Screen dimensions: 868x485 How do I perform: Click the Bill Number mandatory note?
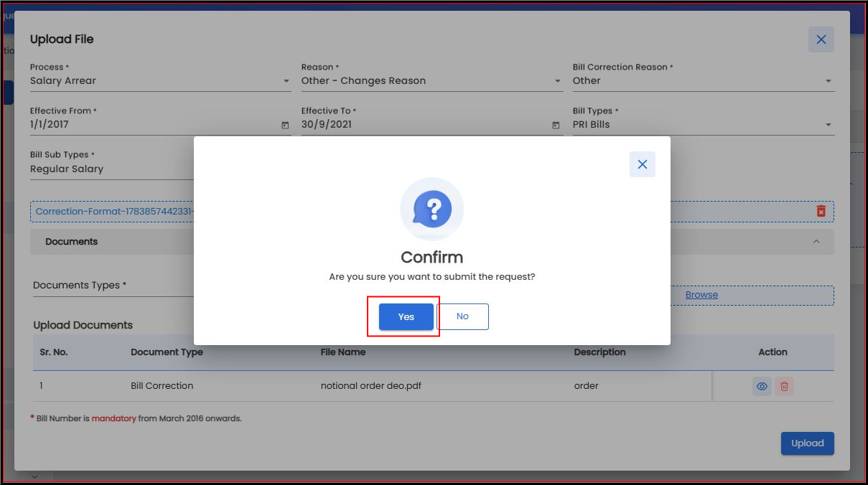tap(136, 418)
